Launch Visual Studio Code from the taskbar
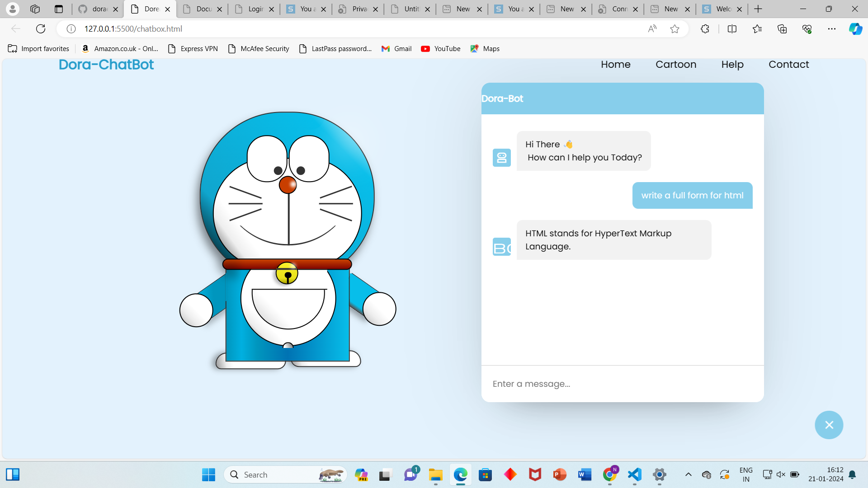The width and height of the screenshot is (868, 488). tap(634, 474)
